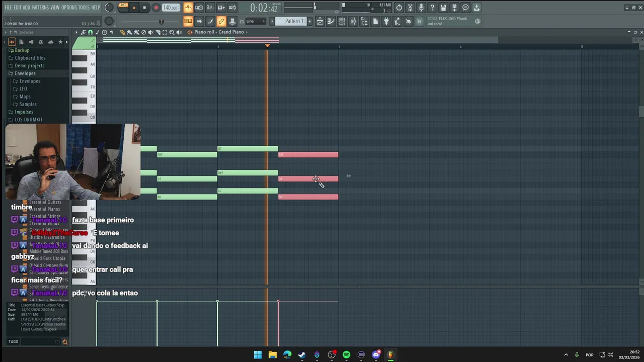Open the TOOLS menu

point(84,8)
